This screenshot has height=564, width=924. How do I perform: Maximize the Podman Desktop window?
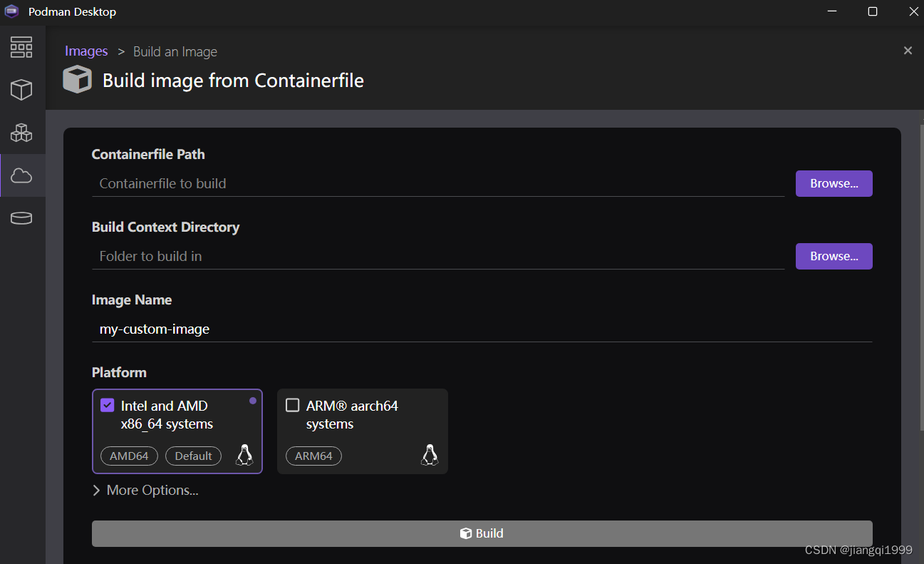coord(873,11)
